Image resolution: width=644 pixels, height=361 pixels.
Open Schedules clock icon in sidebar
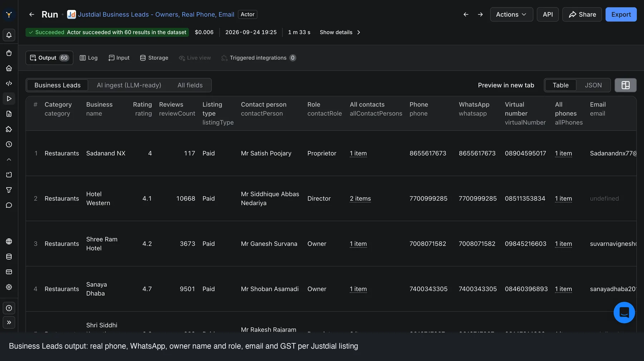pos(9,144)
